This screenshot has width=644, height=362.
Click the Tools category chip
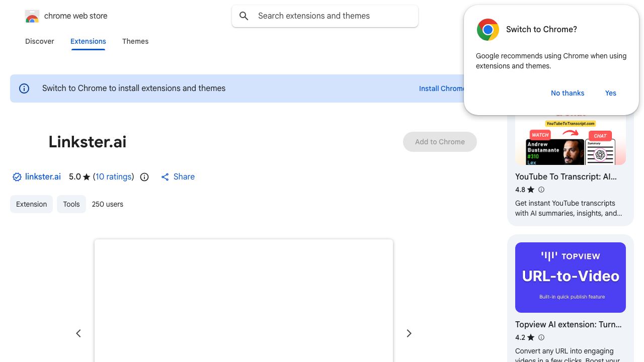click(x=71, y=204)
